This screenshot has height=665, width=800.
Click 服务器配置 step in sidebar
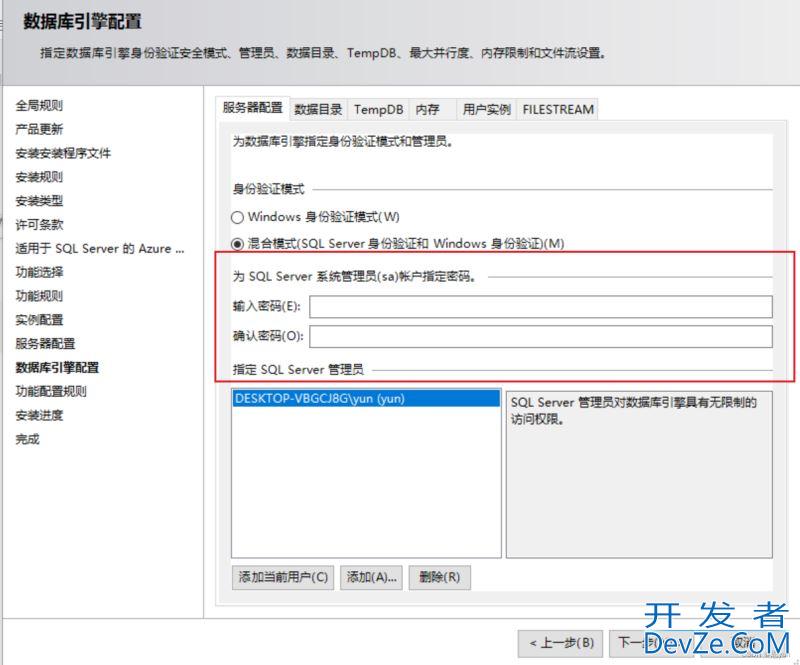(45, 343)
